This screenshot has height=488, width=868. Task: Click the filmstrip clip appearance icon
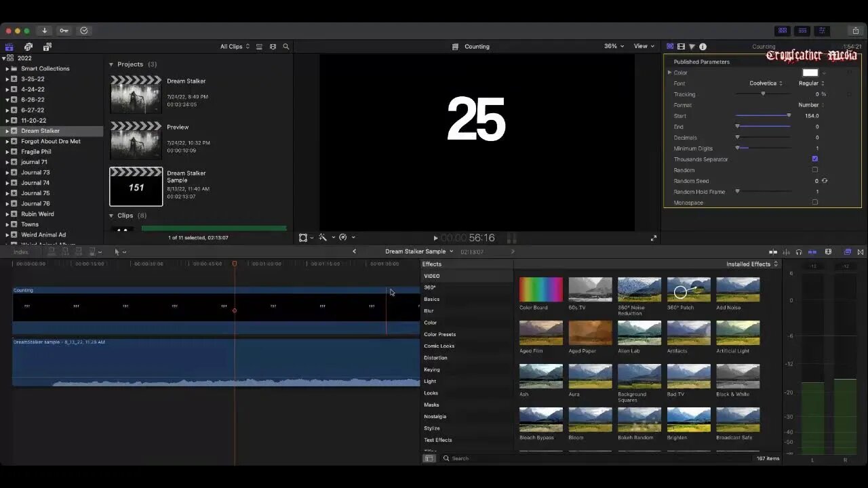point(273,47)
